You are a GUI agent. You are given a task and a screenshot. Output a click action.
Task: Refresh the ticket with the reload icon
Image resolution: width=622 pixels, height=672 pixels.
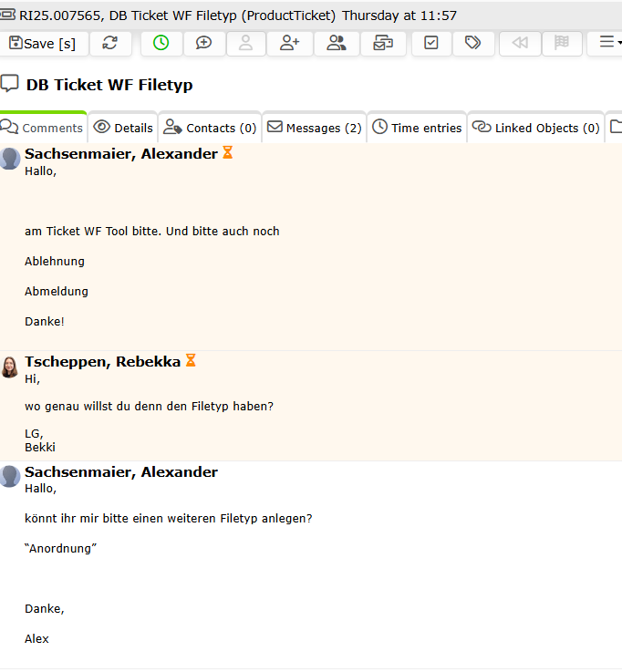click(110, 43)
